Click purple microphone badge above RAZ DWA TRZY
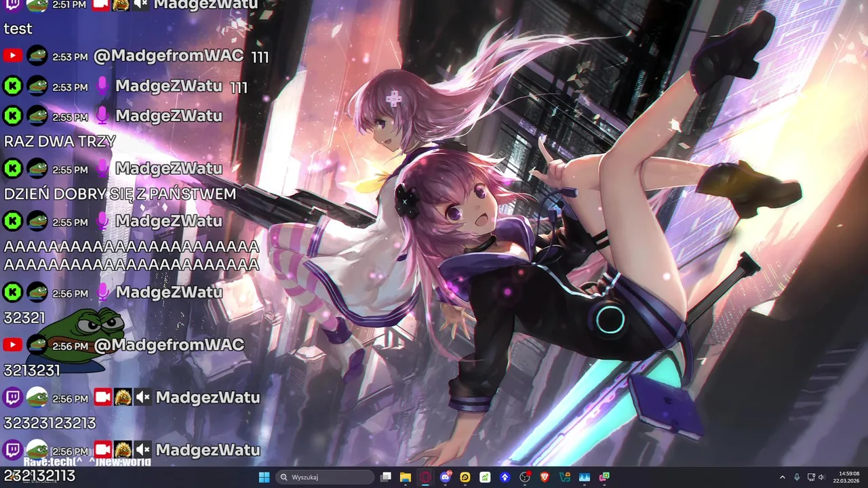This screenshot has height=488, width=868. [x=102, y=116]
